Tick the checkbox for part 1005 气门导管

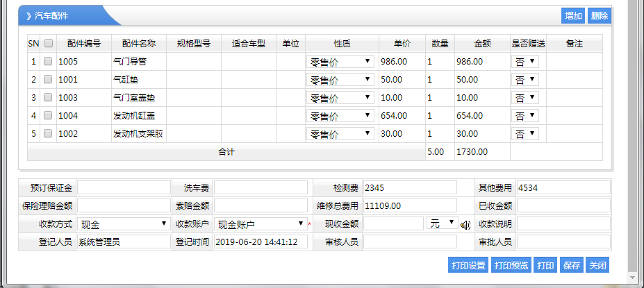click(x=48, y=62)
